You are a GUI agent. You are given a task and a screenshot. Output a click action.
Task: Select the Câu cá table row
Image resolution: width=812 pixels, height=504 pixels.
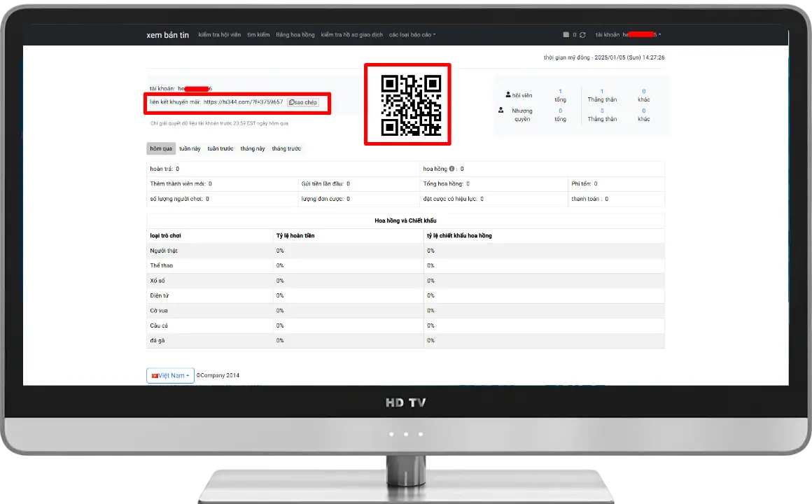point(405,325)
